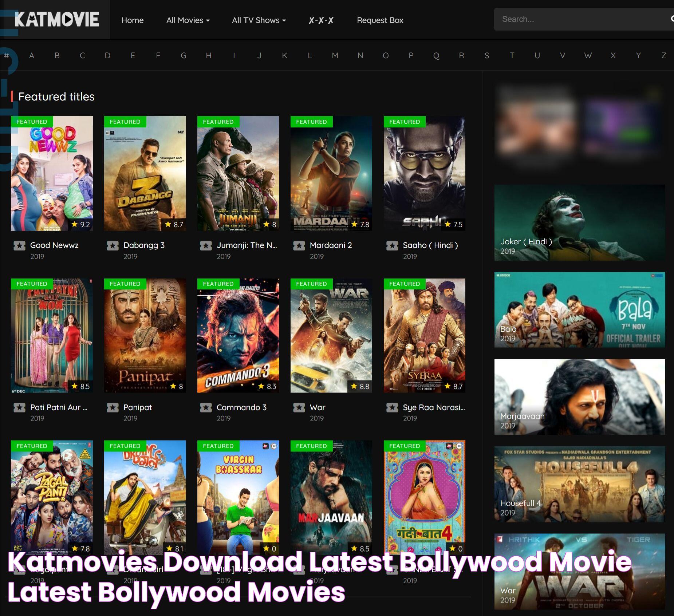Viewport: 674px width, 616px height.
Task: Click the star icon beside Sye Raa title
Action: [392, 408]
